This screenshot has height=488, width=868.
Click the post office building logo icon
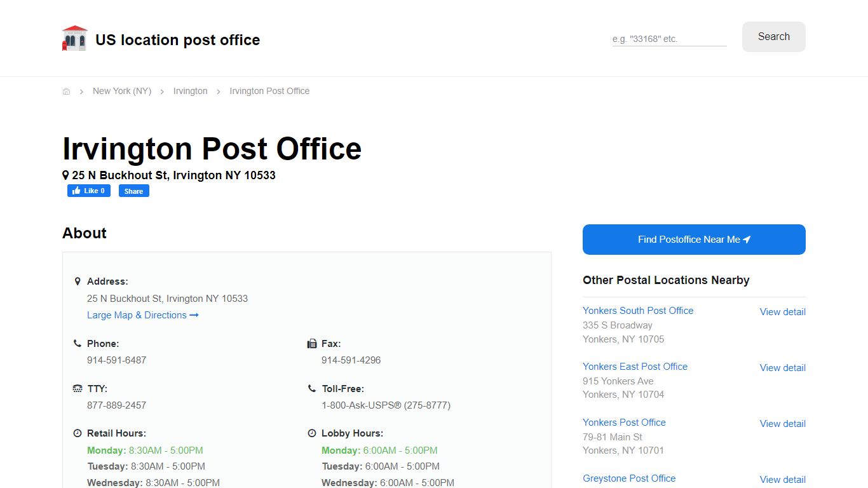[74, 38]
